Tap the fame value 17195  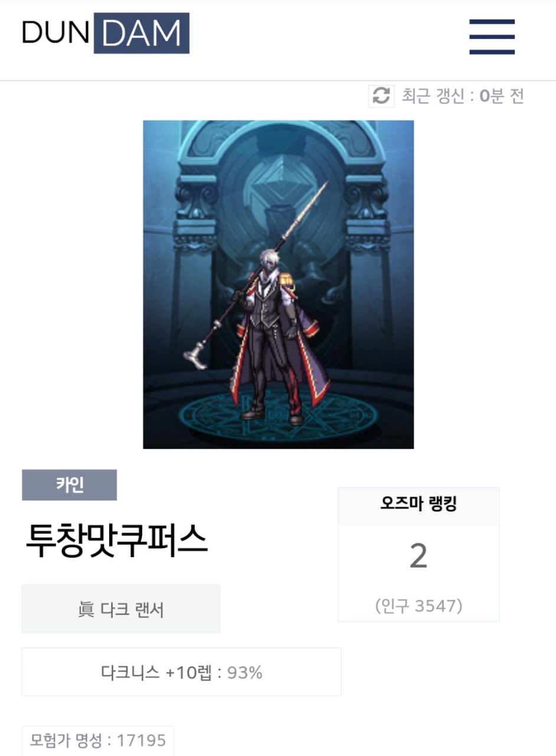tap(142, 740)
